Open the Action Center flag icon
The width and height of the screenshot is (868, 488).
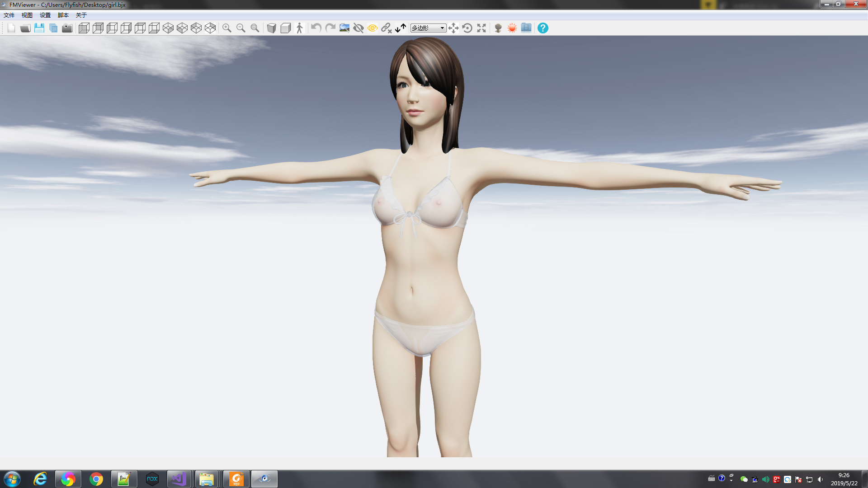pos(798,479)
